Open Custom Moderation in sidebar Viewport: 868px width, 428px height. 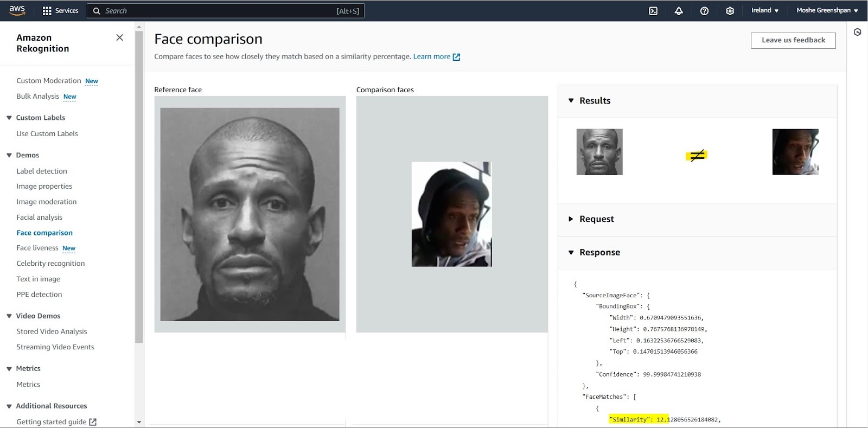(x=49, y=81)
